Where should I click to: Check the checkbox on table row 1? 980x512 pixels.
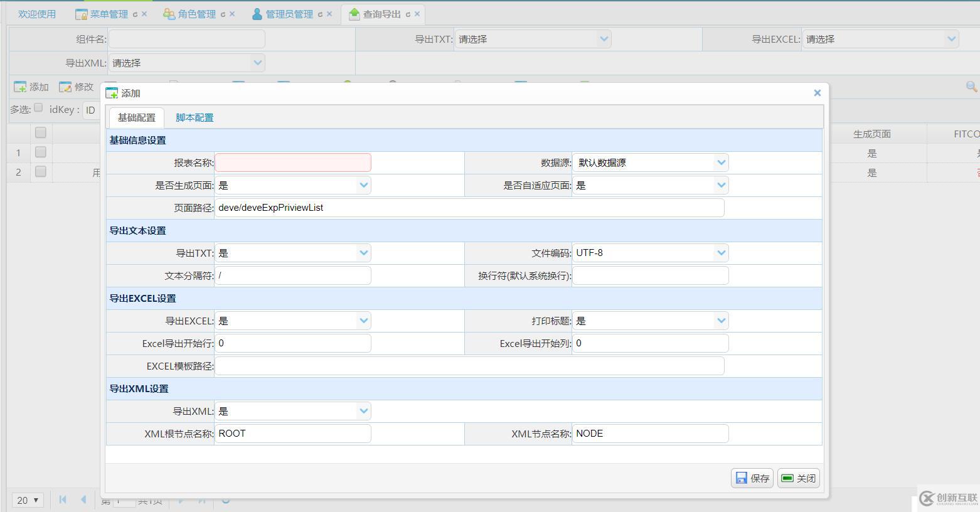click(40, 152)
